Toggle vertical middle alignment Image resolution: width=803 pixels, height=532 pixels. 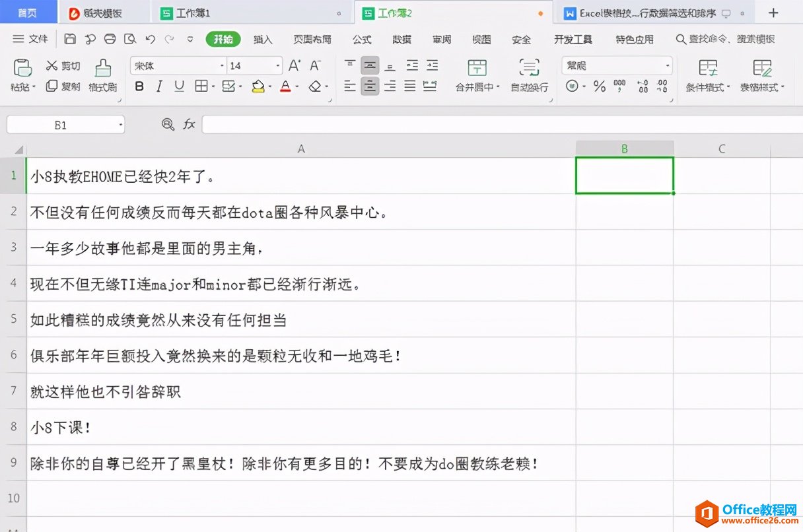point(370,65)
